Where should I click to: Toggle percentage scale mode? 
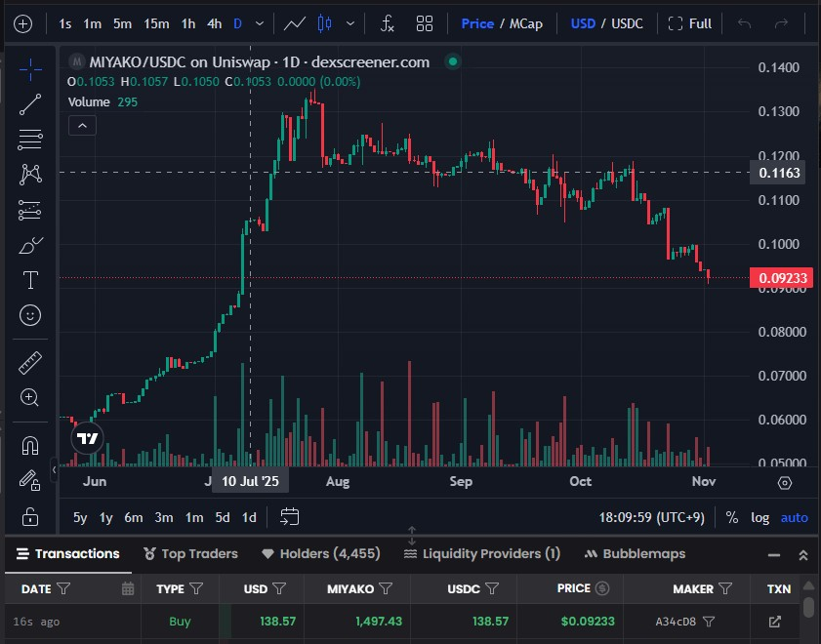(x=732, y=517)
